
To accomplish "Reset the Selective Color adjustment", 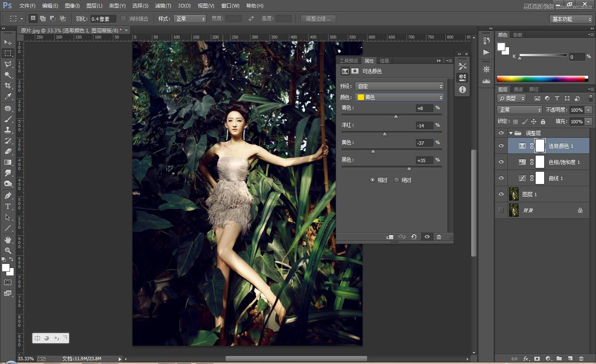I will [414, 237].
